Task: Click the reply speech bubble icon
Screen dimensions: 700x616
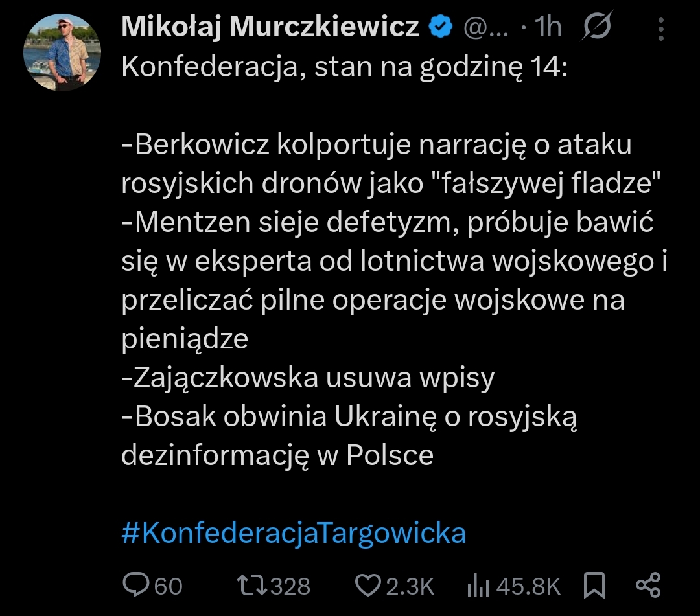Action: click(x=135, y=586)
